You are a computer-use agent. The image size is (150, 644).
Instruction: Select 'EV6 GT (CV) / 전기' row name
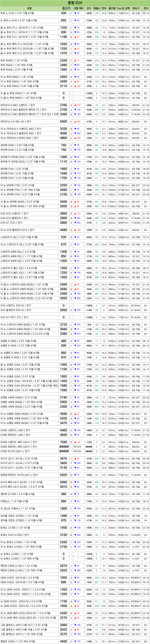pos(12,223)
